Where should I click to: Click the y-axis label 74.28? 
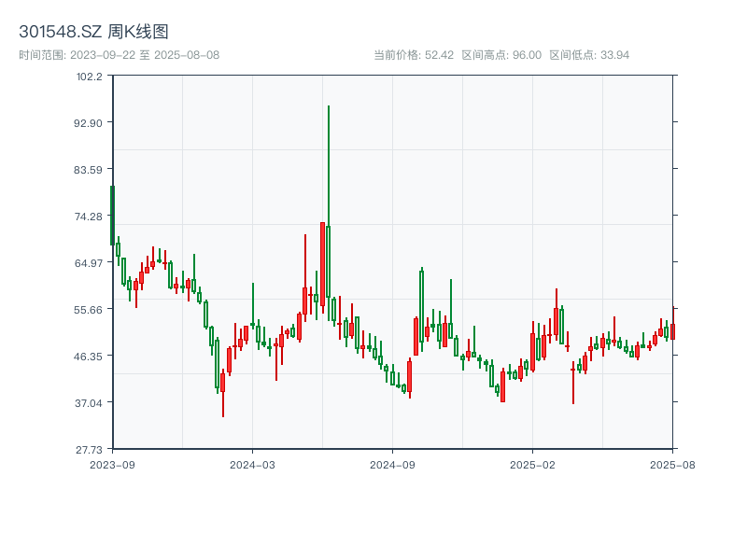click(x=88, y=217)
